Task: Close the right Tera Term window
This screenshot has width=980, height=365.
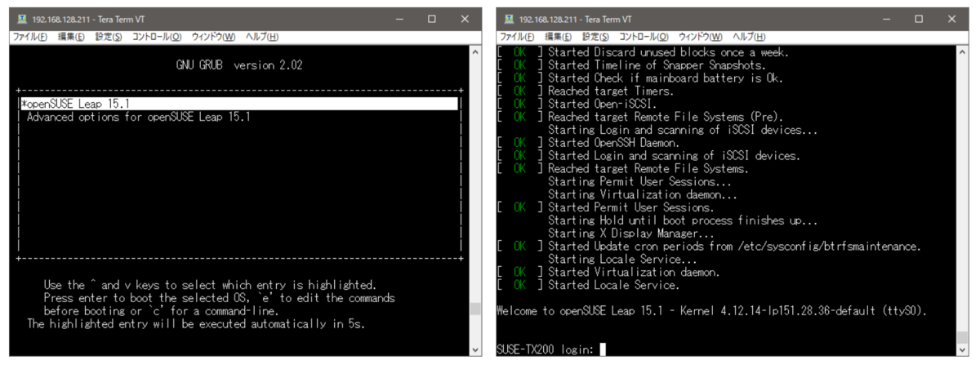Action: tap(952, 19)
